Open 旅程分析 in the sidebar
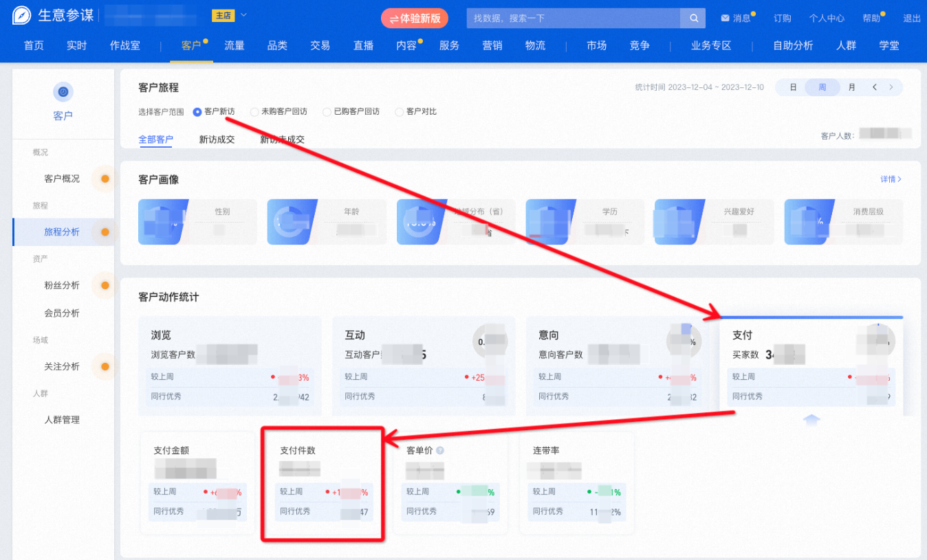The height and width of the screenshot is (560, 927). pyautogui.click(x=62, y=232)
